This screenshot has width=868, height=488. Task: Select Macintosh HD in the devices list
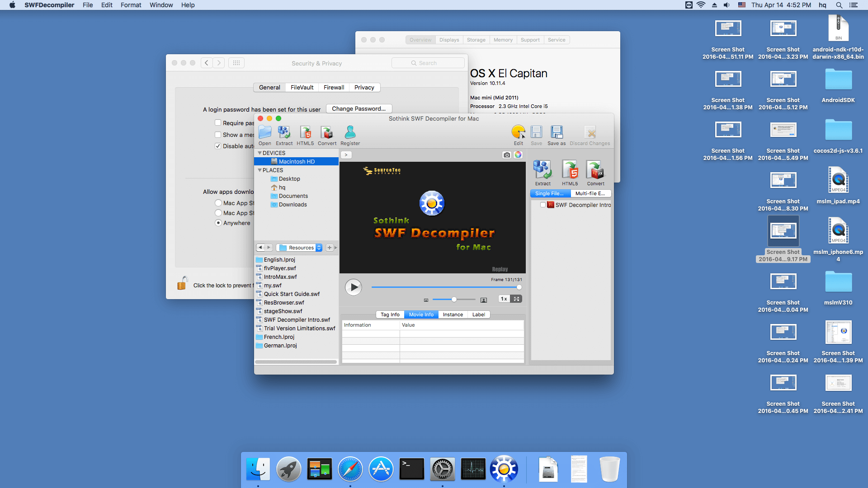[296, 161]
